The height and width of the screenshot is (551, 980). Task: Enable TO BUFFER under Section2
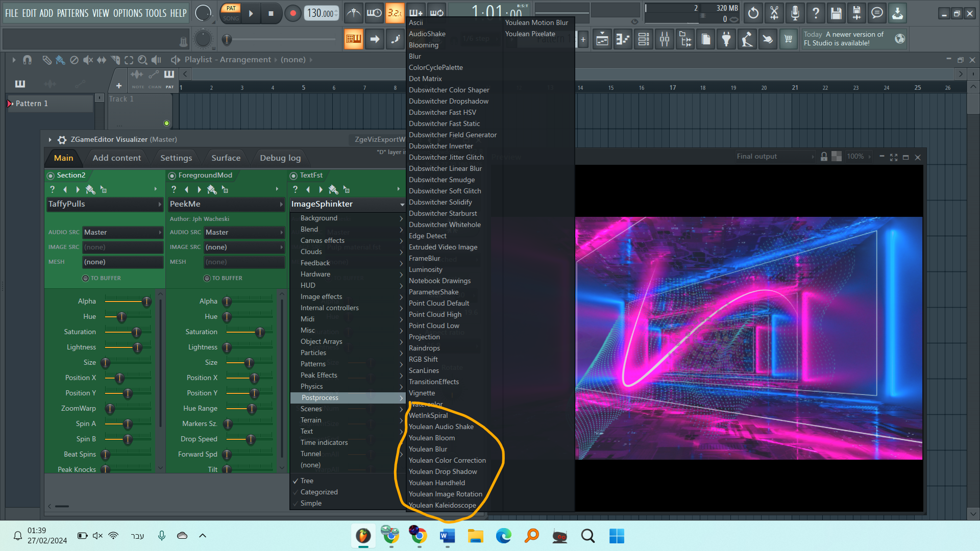86,278
